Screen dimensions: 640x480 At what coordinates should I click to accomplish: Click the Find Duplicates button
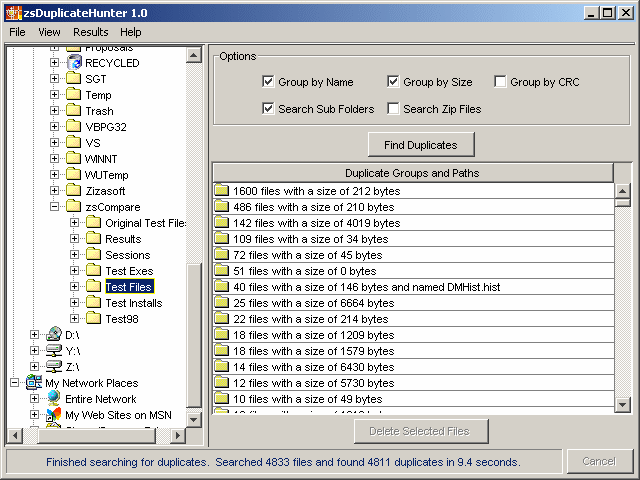click(421, 144)
